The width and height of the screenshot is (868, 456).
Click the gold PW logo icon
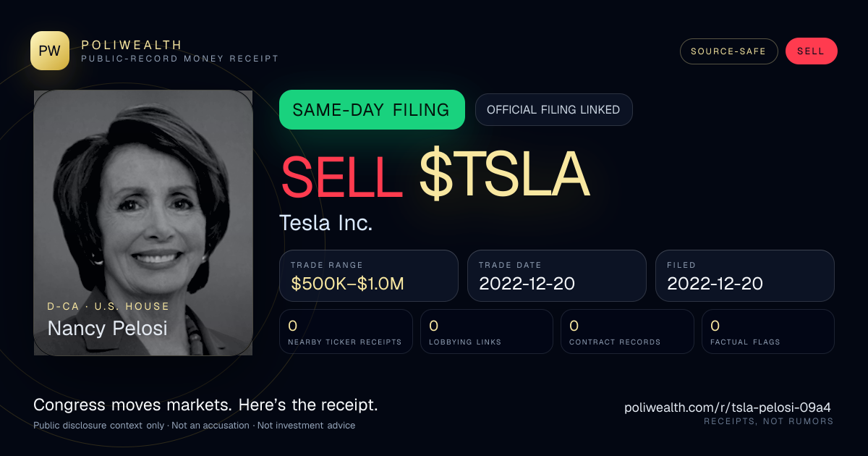[x=50, y=51]
